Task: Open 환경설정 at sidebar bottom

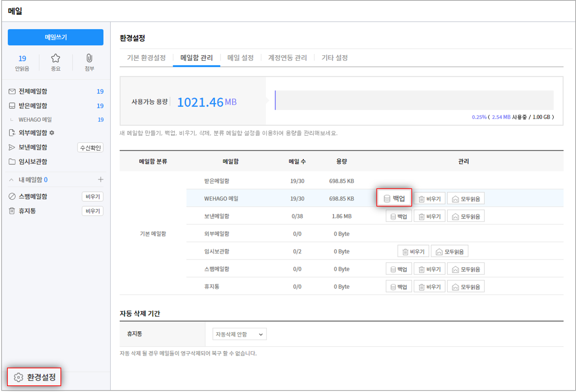Action: pyautogui.click(x=35, y=377)
